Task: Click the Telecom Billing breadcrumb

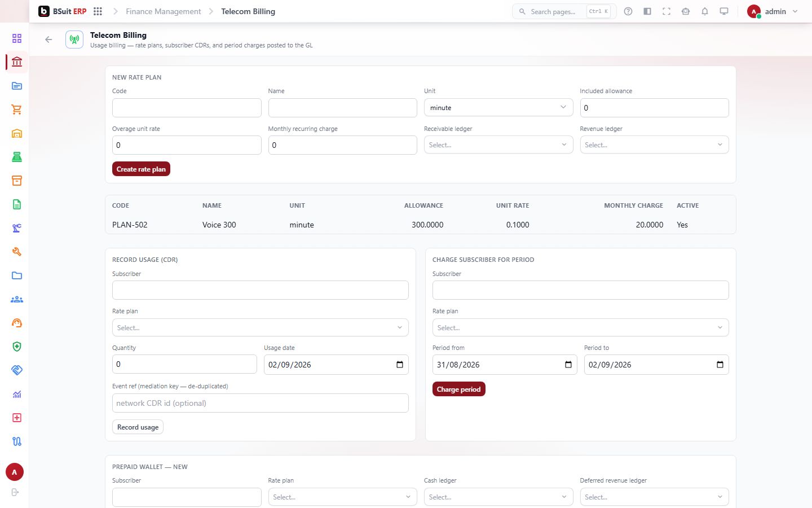Action: [248, 11]
